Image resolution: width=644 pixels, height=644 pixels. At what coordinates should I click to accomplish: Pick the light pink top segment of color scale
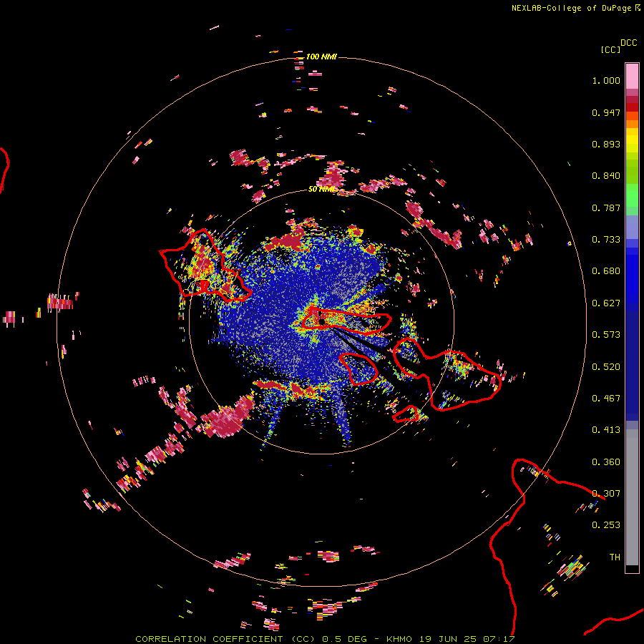632,76
